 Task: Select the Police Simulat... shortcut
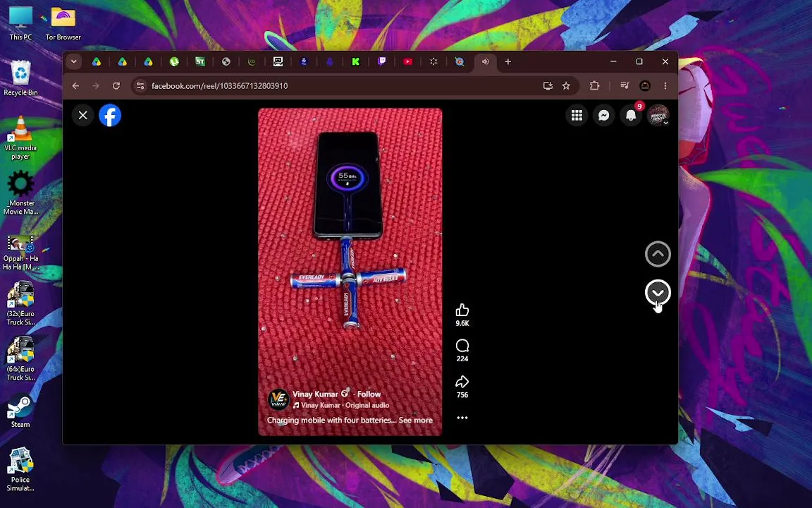20,470
